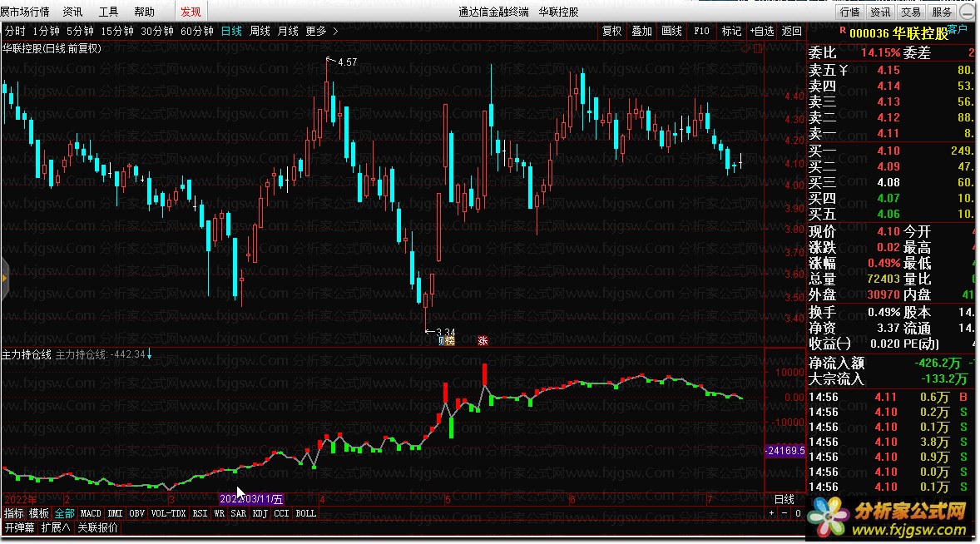Select the 日线 daily chart tab

coord(231,31)
